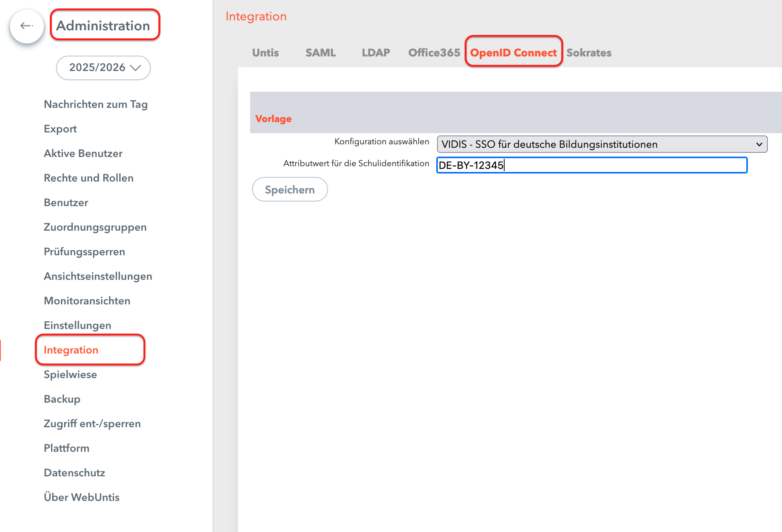Go to Datenschutz settings
The width and height of the screenshot is (782, 532).
click(x=74, y=473)
